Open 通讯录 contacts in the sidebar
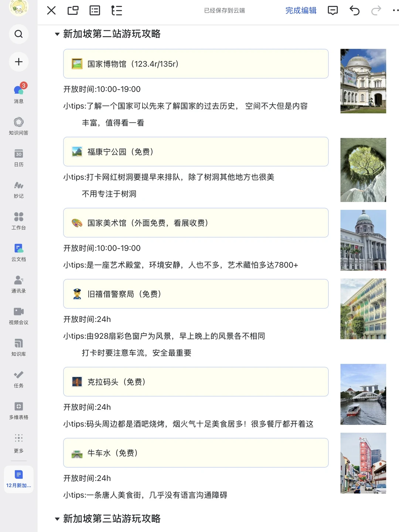Screen dimensions: 399x532 point(18,284)
